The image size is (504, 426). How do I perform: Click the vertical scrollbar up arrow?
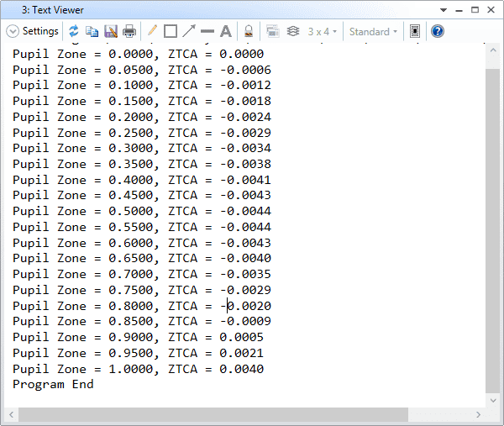pos(493,50)
